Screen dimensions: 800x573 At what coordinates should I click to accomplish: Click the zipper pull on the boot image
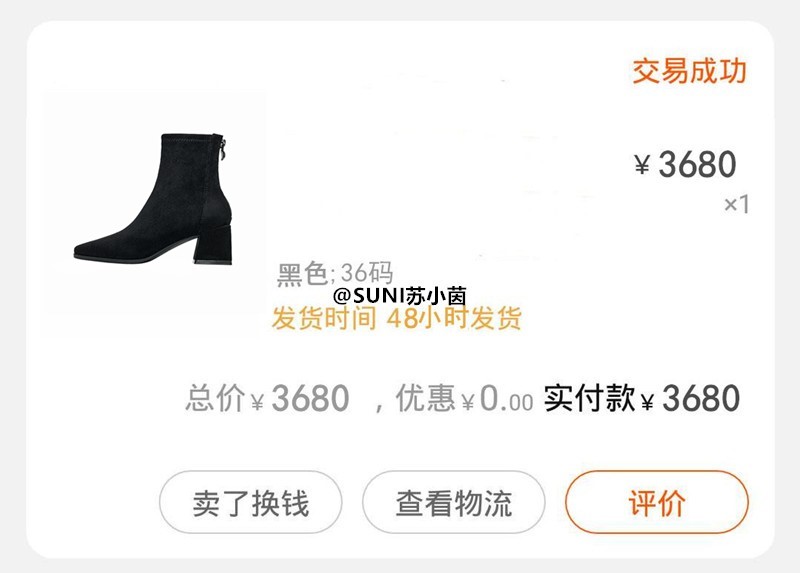(x=222, y=147)
